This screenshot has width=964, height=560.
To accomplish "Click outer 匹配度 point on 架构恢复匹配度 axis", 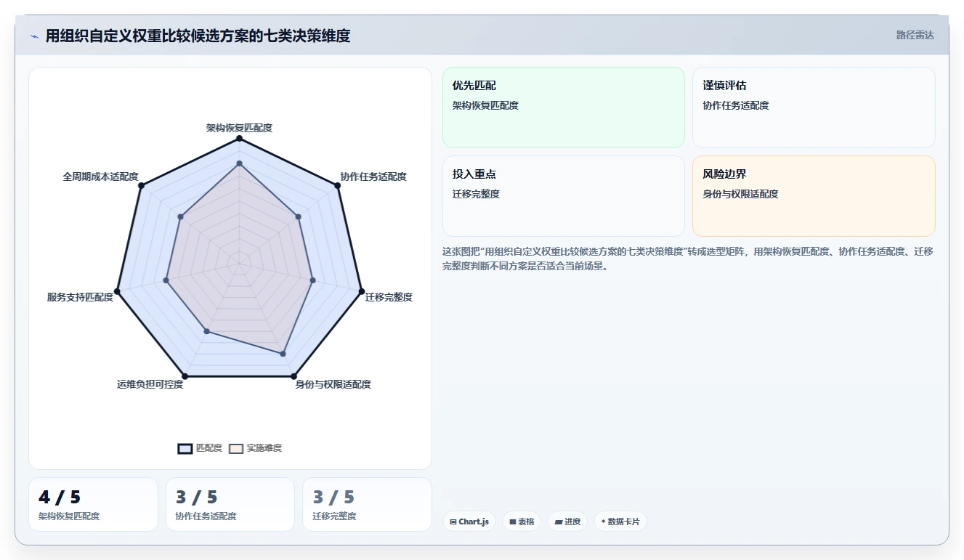I will click(x=239, y=138).
